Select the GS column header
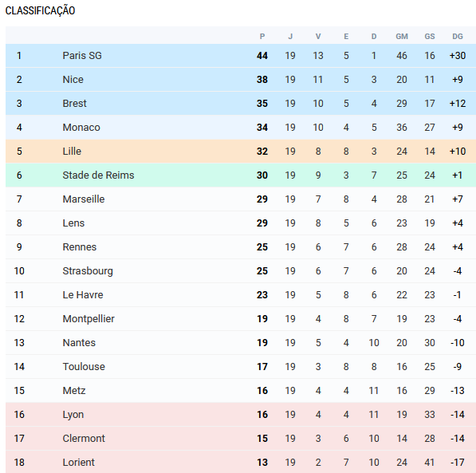 tap(430, 37)
